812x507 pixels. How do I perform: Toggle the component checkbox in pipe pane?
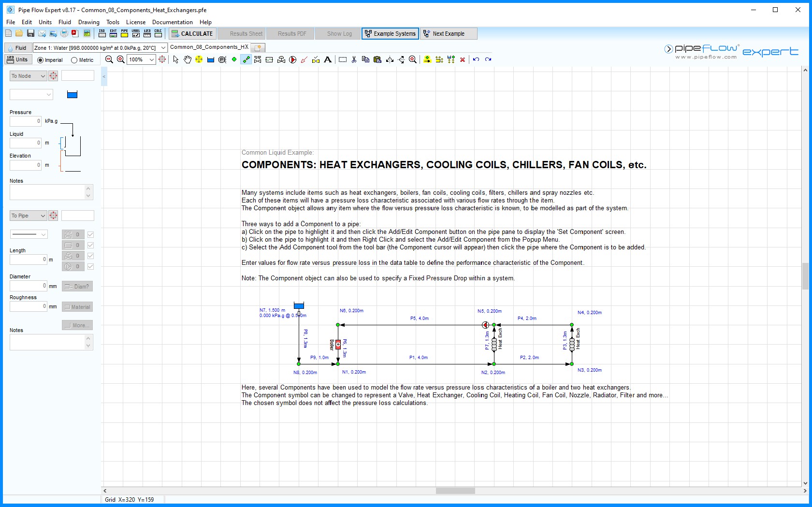90,245
